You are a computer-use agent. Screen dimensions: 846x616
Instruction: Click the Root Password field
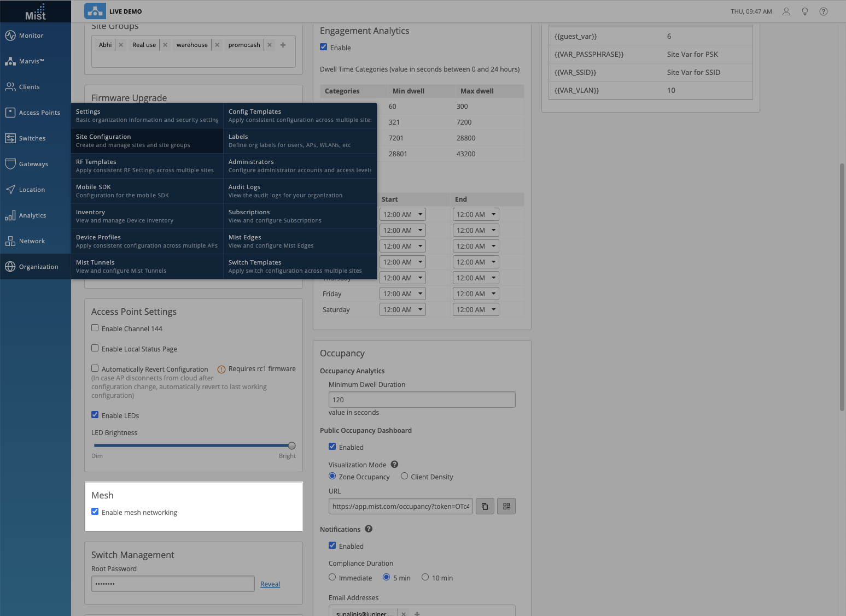click(173, 584)
